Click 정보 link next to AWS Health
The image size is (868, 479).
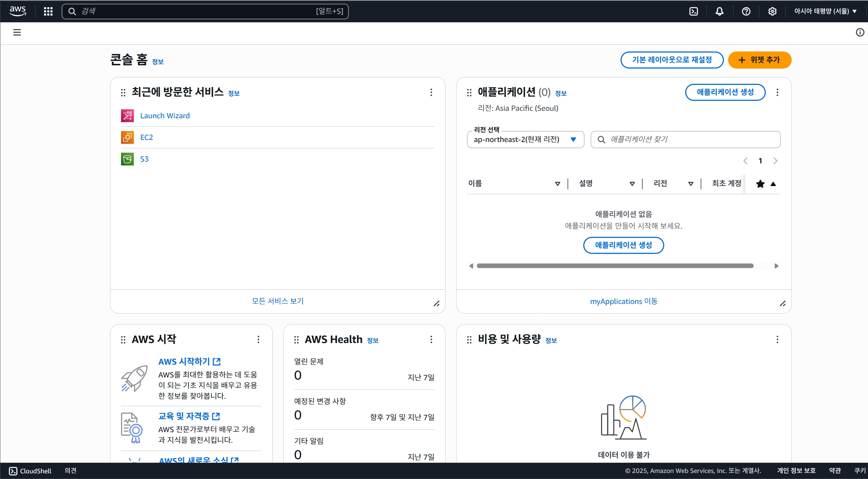coord(372,341)
